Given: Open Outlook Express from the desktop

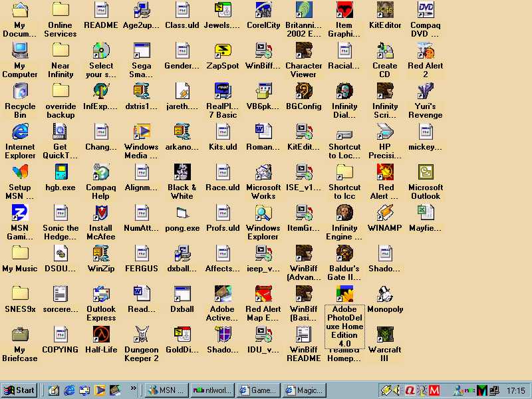Looking at the screenshot, I should pyautogui.click(x=101, y=294).
